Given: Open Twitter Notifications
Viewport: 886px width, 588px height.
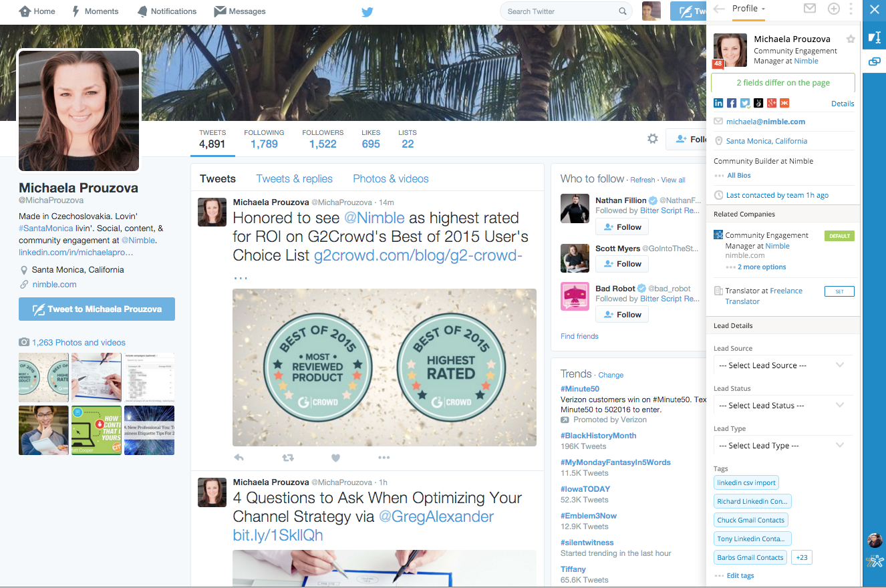Looking at the screenshot, I should point(166,11).
